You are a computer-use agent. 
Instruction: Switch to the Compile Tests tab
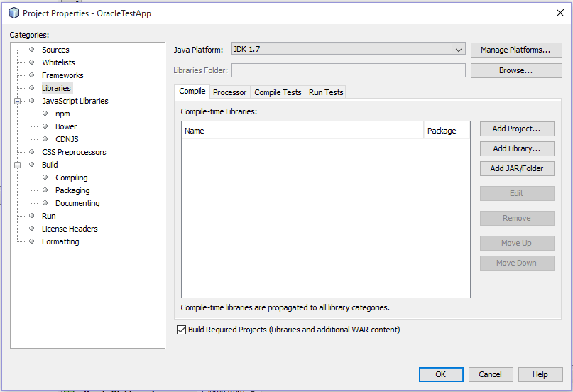coord(278,92)
